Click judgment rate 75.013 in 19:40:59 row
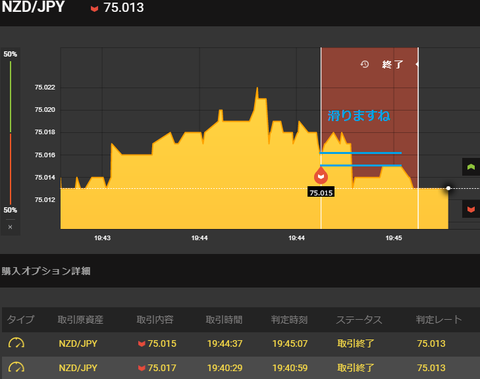The height and width of the screenshot is (379, 480). click(431, 368)
